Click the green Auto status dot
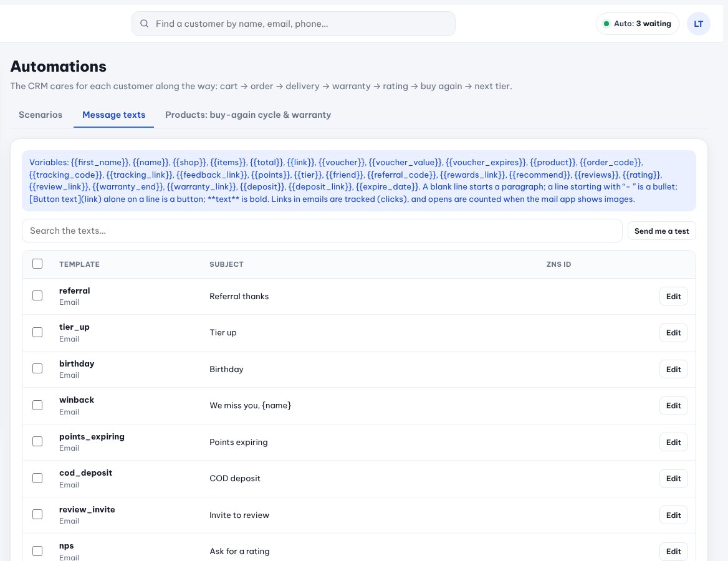The height and width of the screenshot is (561, 728). click(x=606, y=24)
